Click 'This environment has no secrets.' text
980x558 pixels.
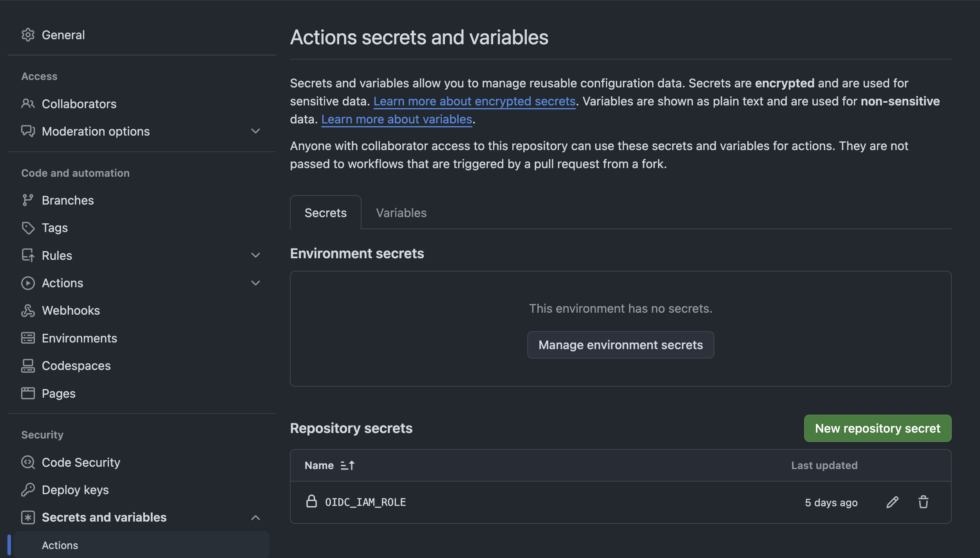[x=620, y=308]
